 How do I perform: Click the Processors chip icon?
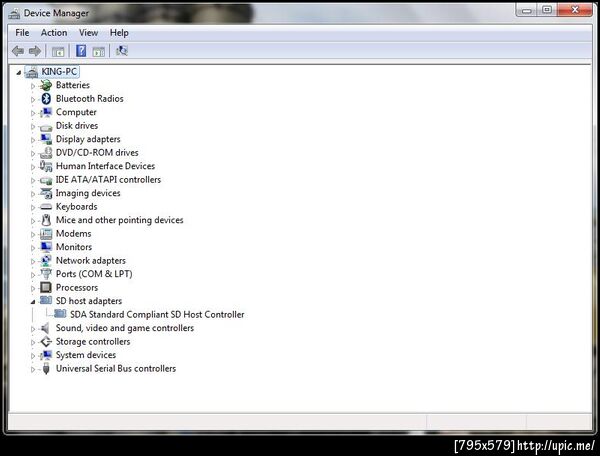[x=46, y=287]
